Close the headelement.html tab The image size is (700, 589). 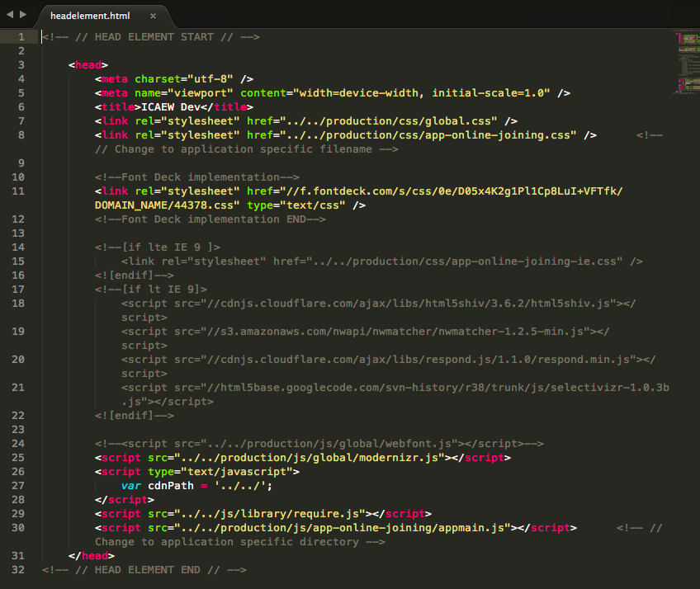154,16
